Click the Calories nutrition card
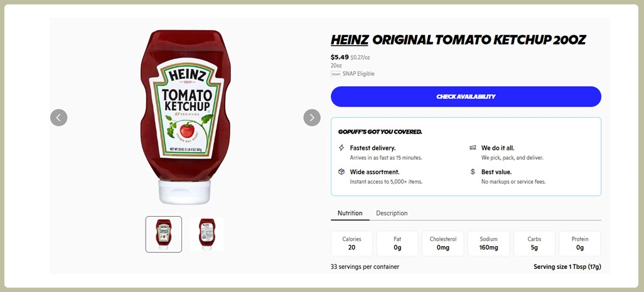This screenshot has width=644, height=292. pos(352,243)
